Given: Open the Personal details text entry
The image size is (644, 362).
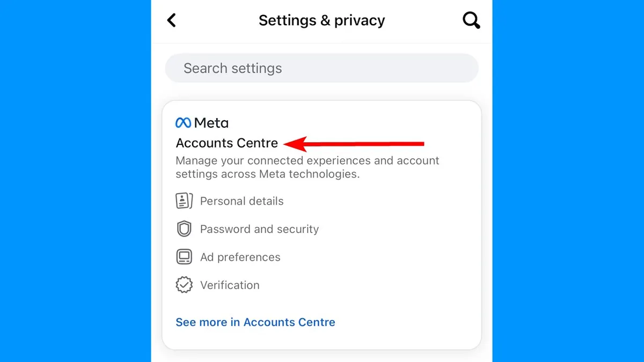Looking at the screenshot, I should tap(242, 201).
